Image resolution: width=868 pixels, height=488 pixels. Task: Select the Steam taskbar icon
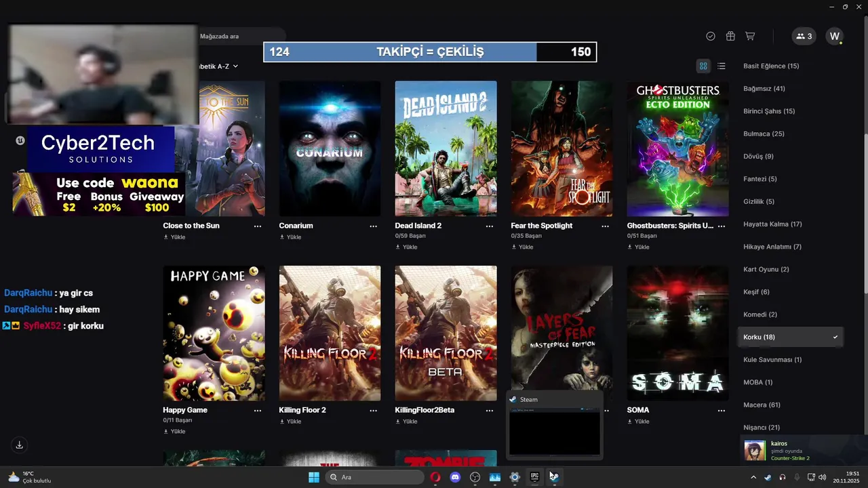click(554, 477)
